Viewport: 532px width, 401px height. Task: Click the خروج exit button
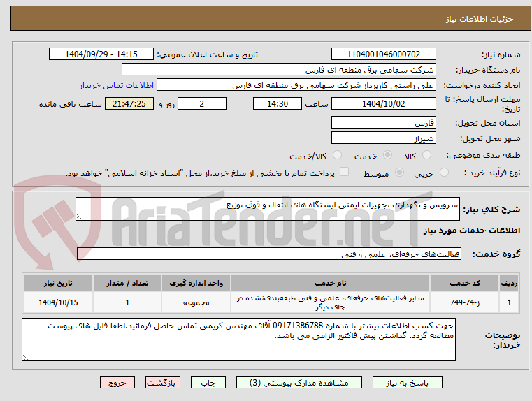click(x=117, y=382)
